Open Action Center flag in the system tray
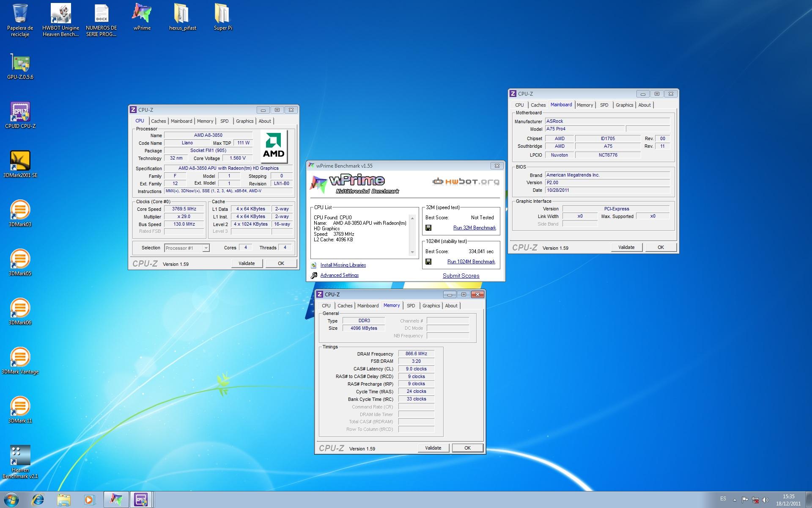 tap(745, 500)
